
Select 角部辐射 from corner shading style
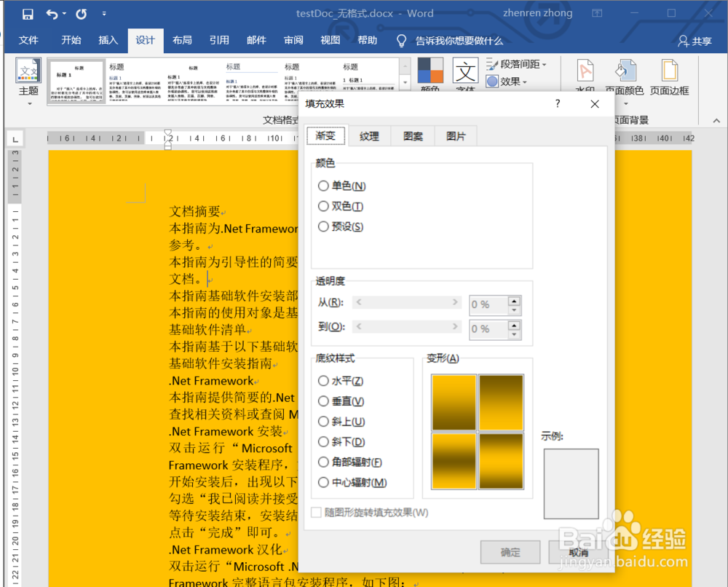pos(349,462)
